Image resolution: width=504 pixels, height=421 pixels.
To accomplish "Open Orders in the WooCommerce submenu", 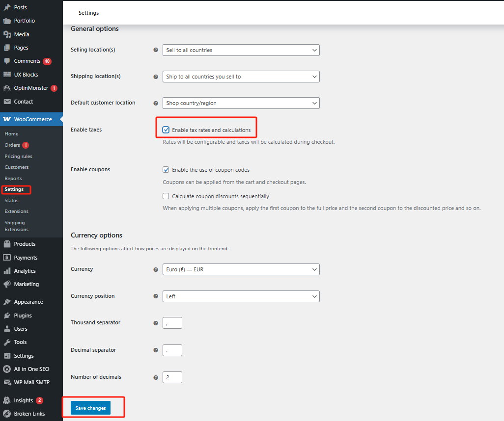I will [12, 145].
